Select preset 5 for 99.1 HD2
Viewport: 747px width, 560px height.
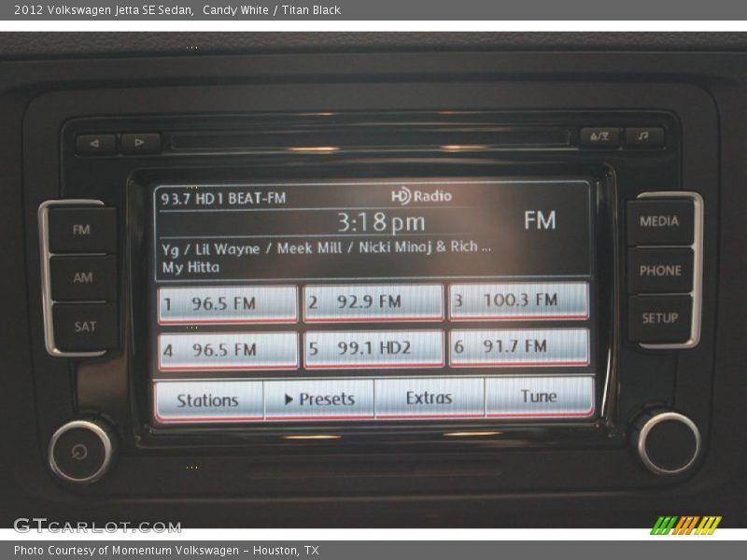tap(373, 350)
